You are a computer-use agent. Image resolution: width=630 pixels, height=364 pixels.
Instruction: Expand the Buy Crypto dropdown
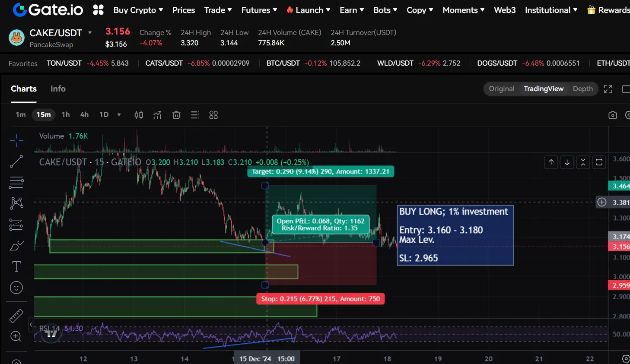[138, 10]
